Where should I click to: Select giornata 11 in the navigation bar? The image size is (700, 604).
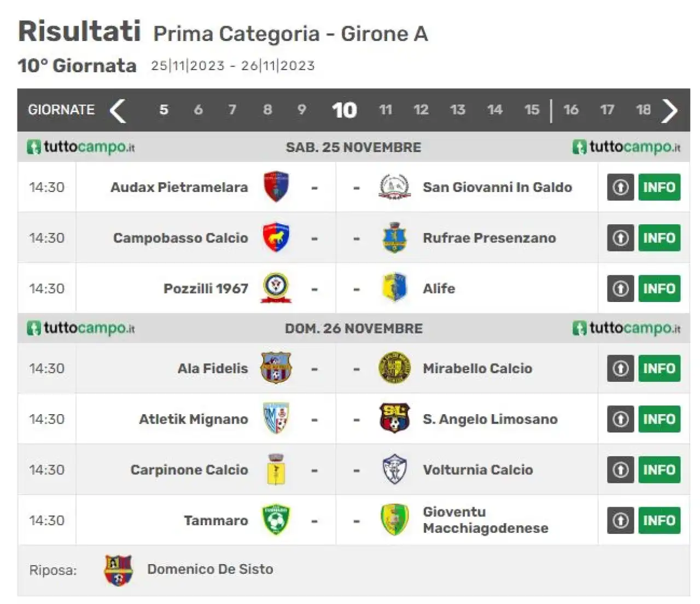point(386,110)
